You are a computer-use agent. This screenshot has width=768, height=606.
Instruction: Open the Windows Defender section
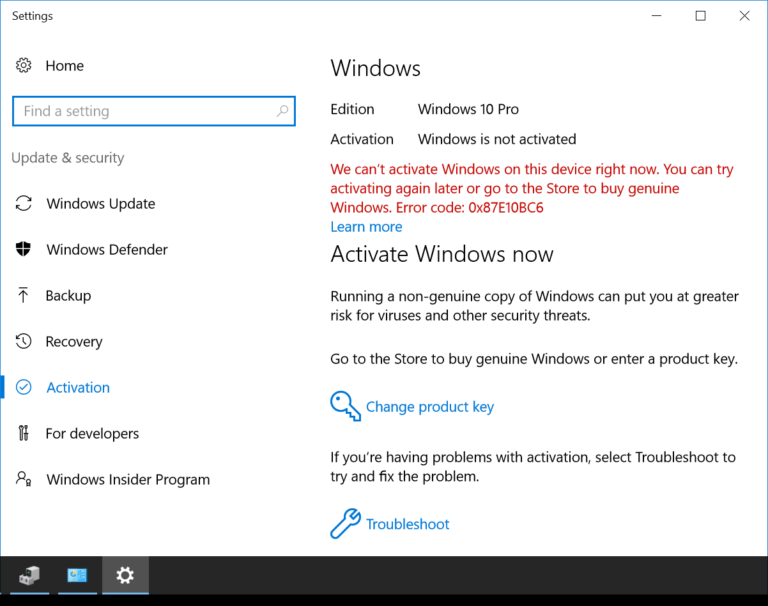(107, 249)
